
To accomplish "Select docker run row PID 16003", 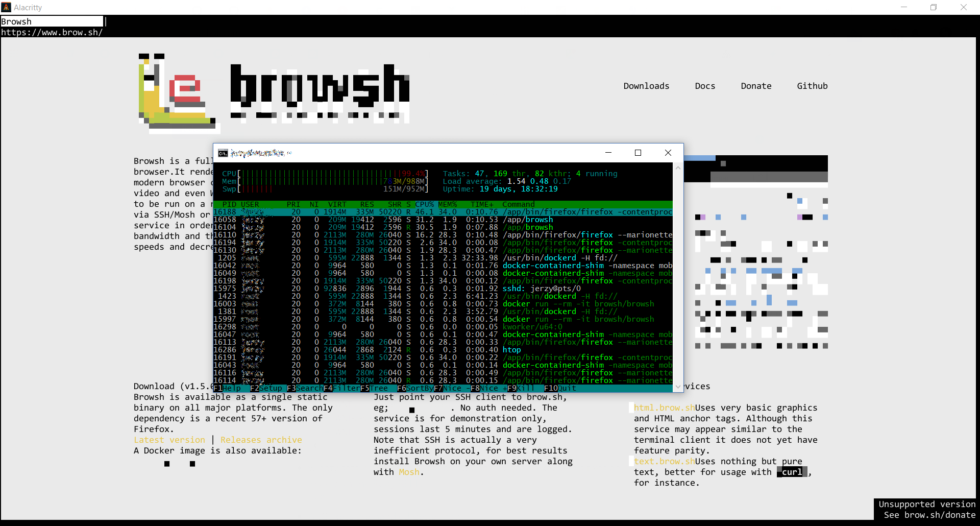I will click(x=443, y=304).
